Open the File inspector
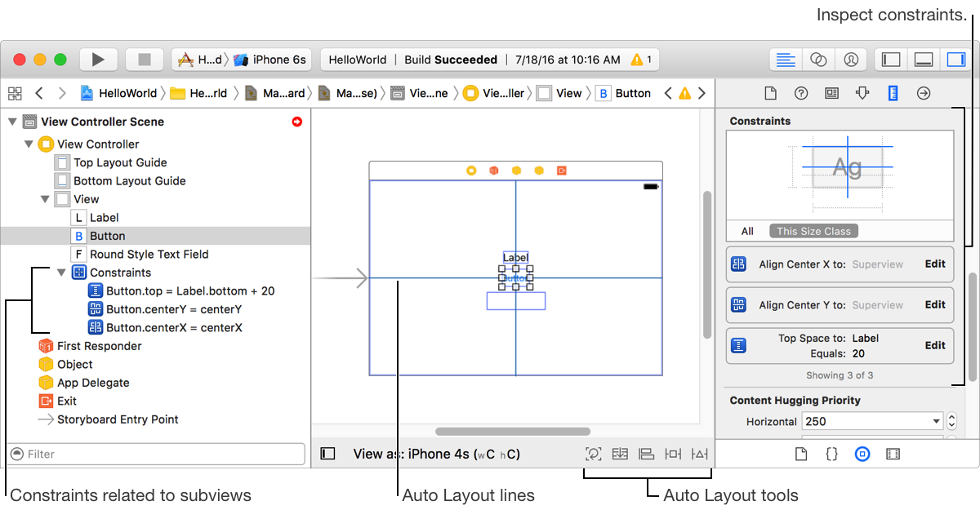The height and width of the screenshot is (510, 980). pos(770,93)
